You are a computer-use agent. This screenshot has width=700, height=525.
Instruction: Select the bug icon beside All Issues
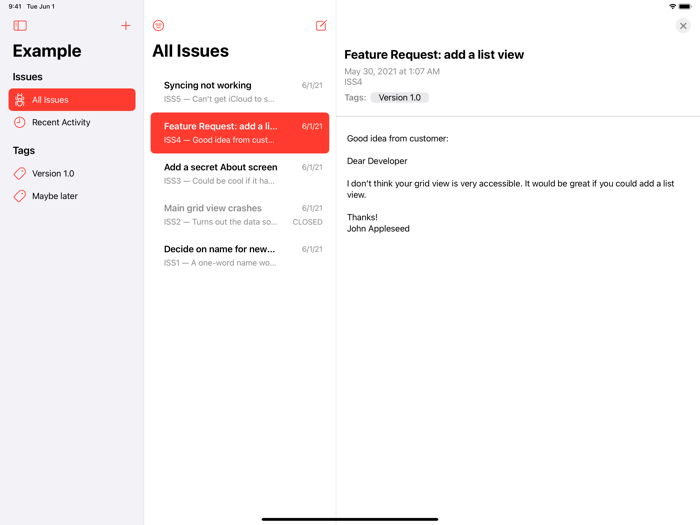(20, 100)
